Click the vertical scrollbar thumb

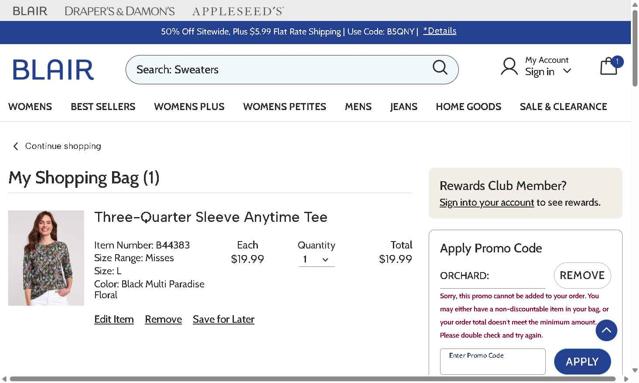[x=635, y=48]
